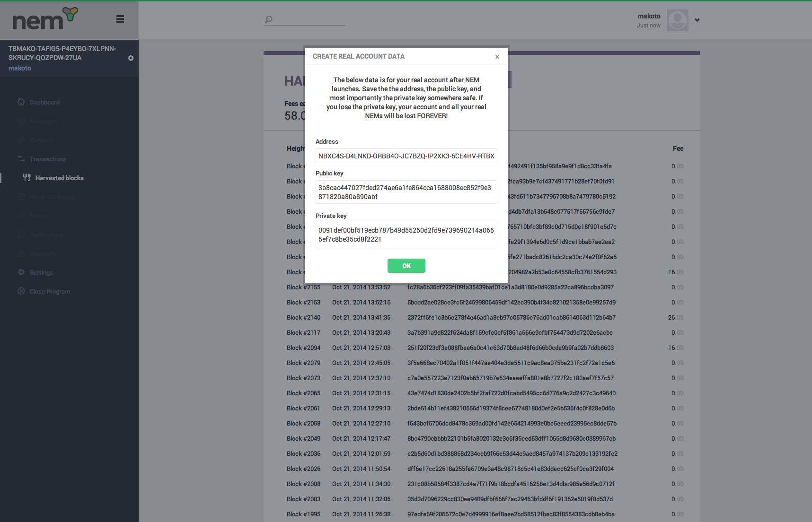
Task: Click the 'Block #2036' row label
Action: (303, 453)
